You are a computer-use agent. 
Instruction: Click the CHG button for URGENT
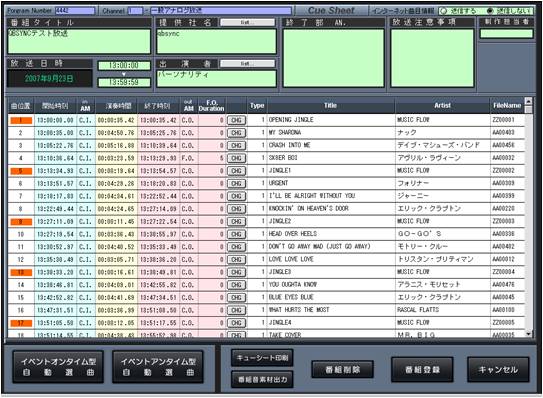coord(236,184)
